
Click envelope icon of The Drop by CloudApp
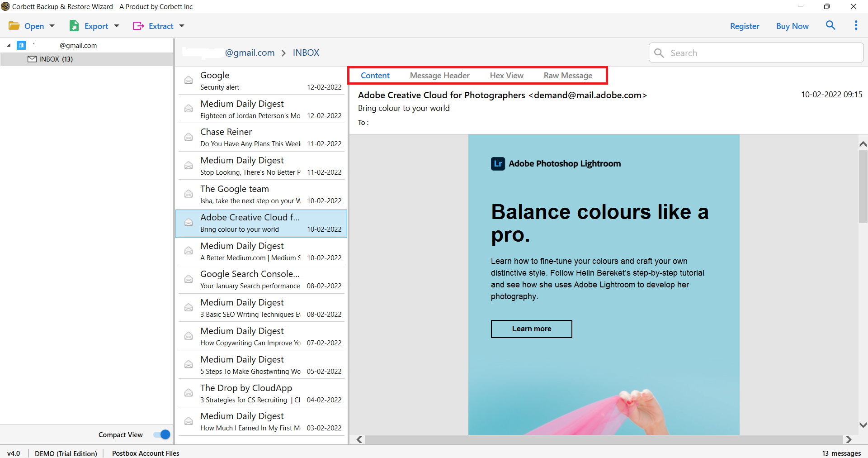click(x=189, y=393)
